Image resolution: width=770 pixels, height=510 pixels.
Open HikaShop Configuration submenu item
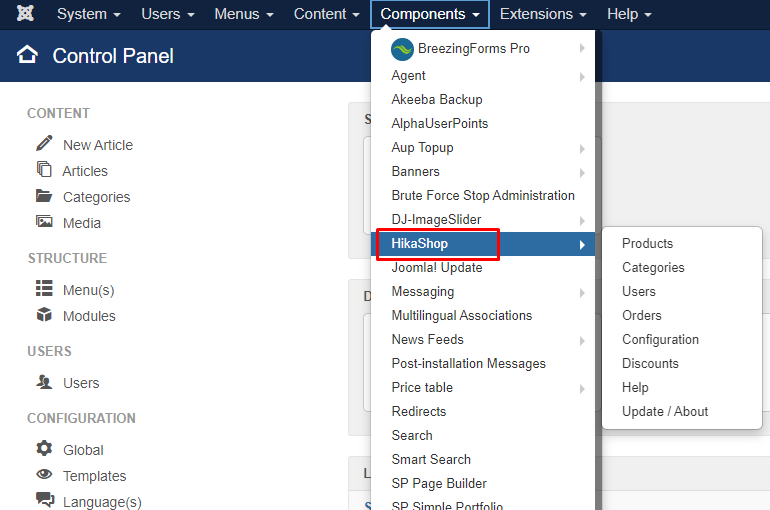coord(660,340)
